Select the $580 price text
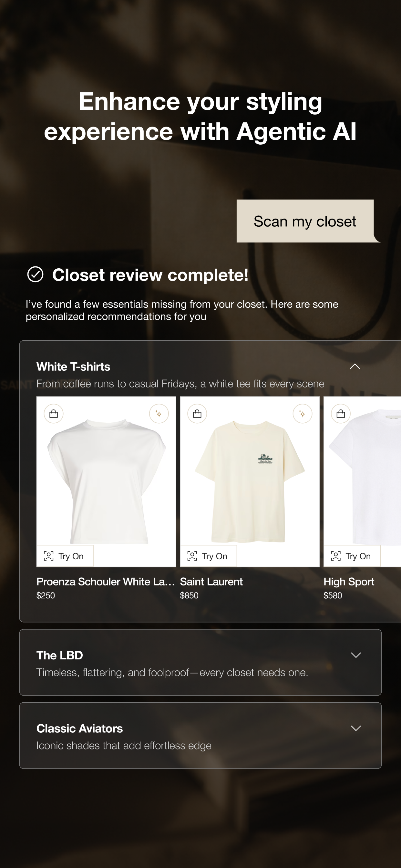This screenshot has height=868, width=401. pos(333,595)
